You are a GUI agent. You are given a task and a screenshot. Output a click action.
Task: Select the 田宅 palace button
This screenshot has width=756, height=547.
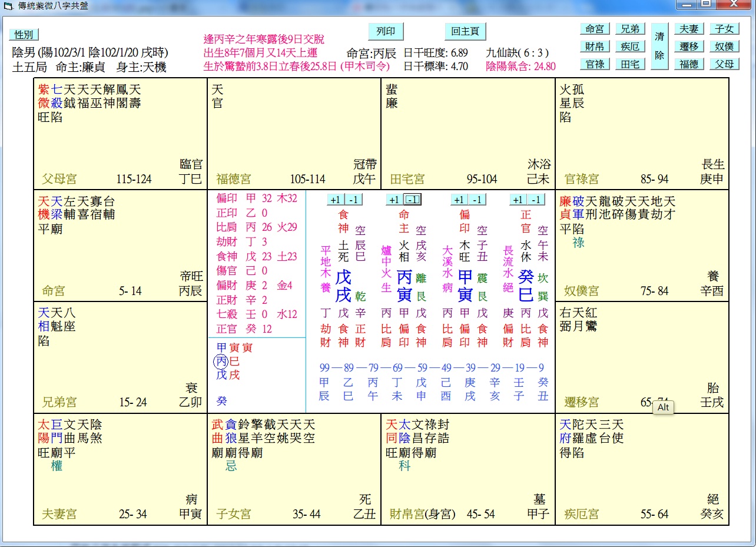point(631,64)
